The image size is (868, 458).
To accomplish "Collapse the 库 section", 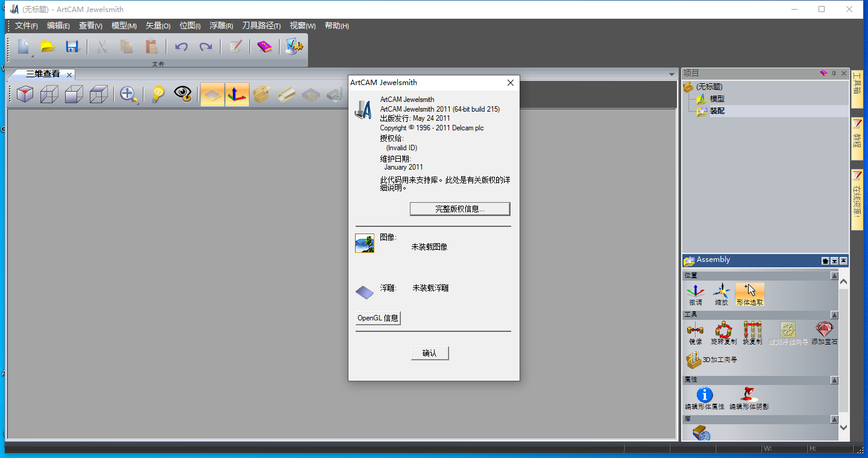I will (834, 419).
